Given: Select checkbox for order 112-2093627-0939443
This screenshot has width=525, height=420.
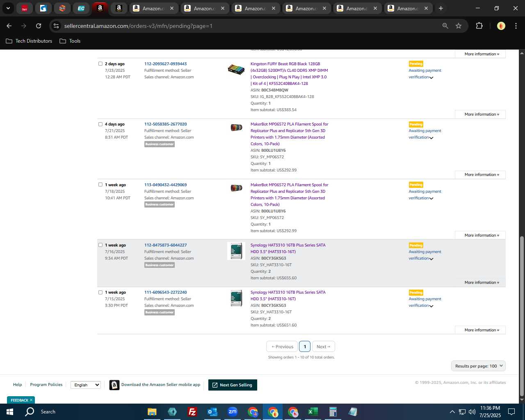Looking at the screenshot, I should click(x=100, y=64).
